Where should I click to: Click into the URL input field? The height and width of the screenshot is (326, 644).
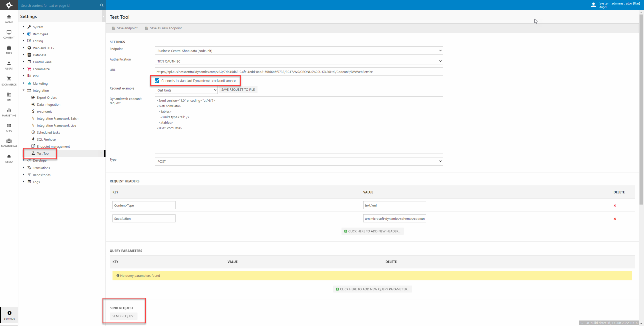299,72
